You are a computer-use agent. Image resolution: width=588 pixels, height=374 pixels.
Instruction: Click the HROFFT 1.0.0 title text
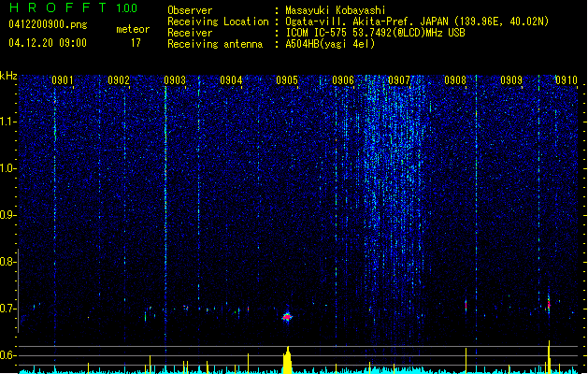click(74, 7)
